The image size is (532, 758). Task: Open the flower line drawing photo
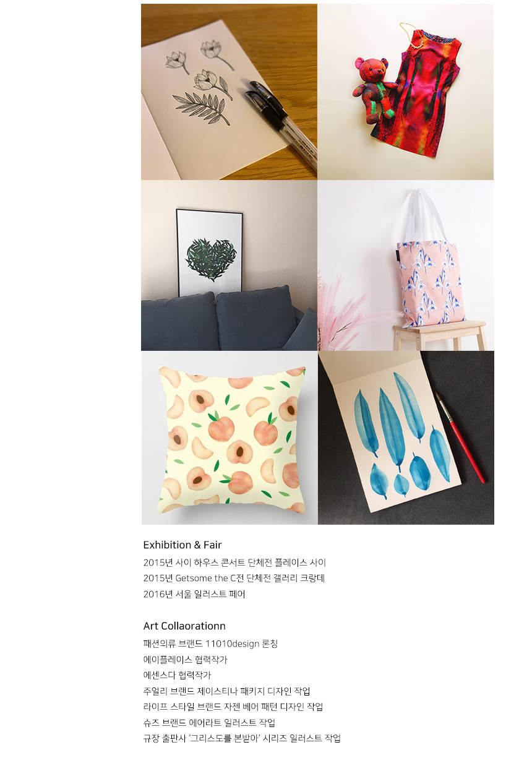229,92
